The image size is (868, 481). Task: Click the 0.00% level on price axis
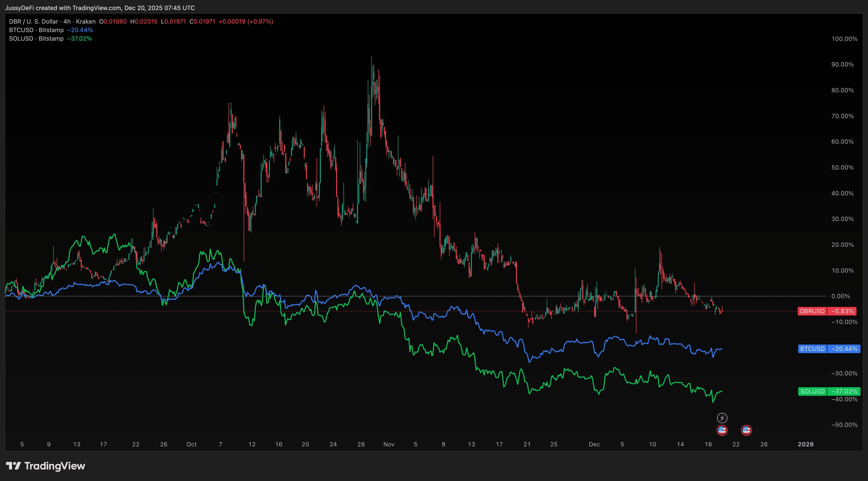click(x=840, y=296)
